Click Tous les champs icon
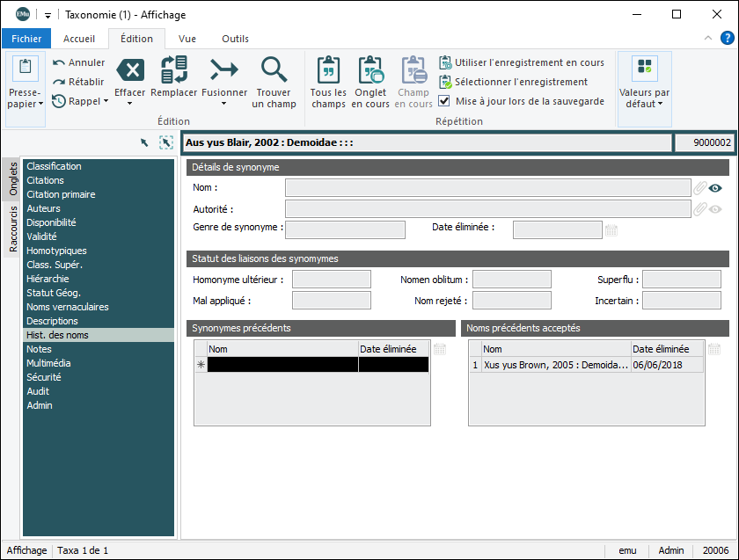This screenshot has height=560, width=739. tap(328, 70)
